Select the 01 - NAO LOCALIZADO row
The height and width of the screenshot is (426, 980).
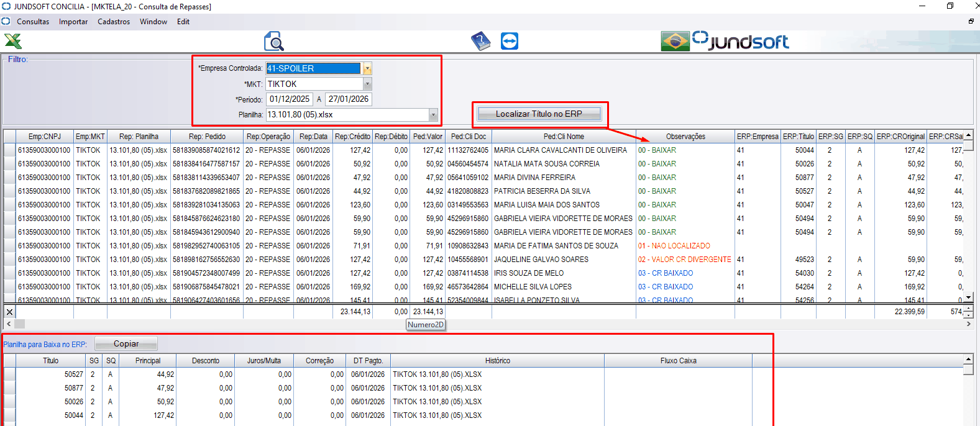click(x=674, y=246)
